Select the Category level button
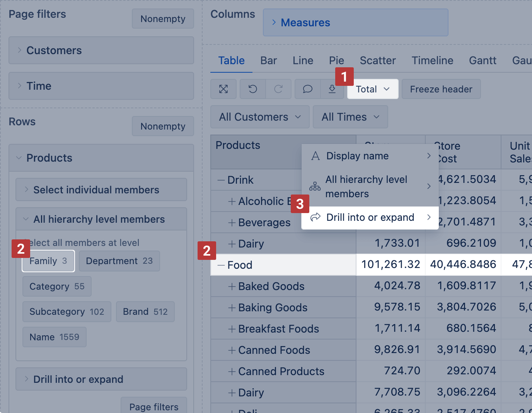The width and height of the screenshot is (532, 413). (57, 287)
